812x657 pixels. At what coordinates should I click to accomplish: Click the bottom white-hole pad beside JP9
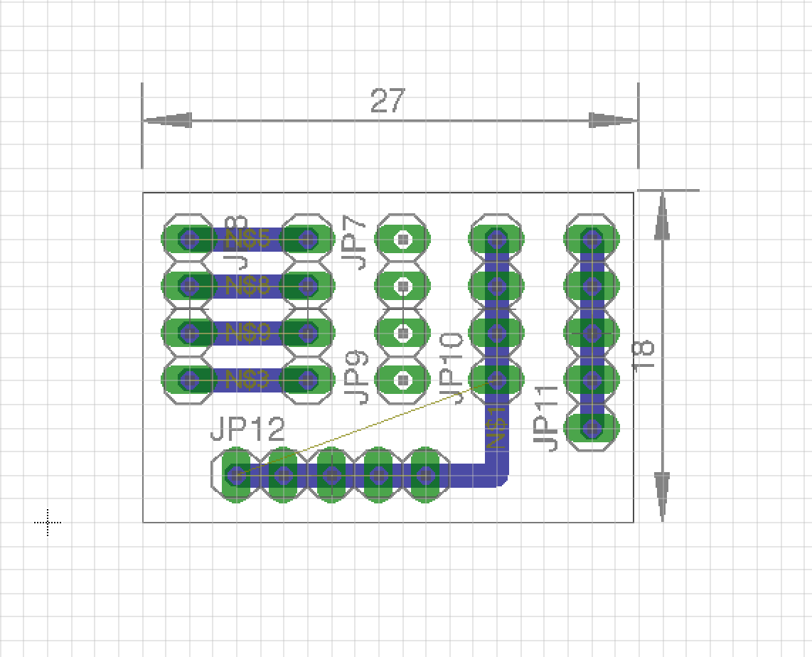click(402, 380)
